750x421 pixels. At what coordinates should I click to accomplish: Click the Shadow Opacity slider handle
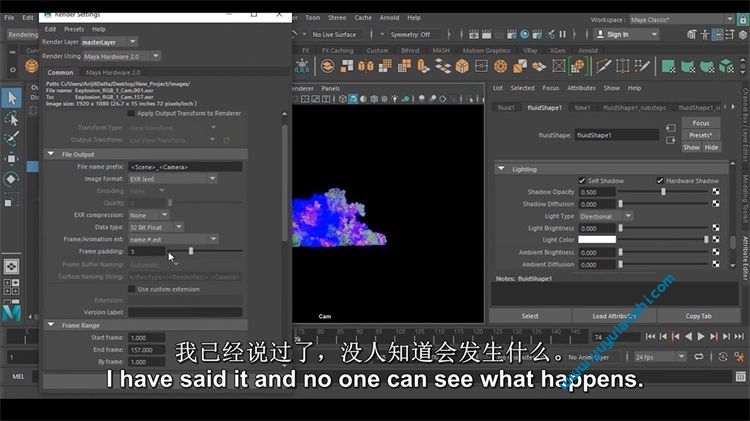663,191
